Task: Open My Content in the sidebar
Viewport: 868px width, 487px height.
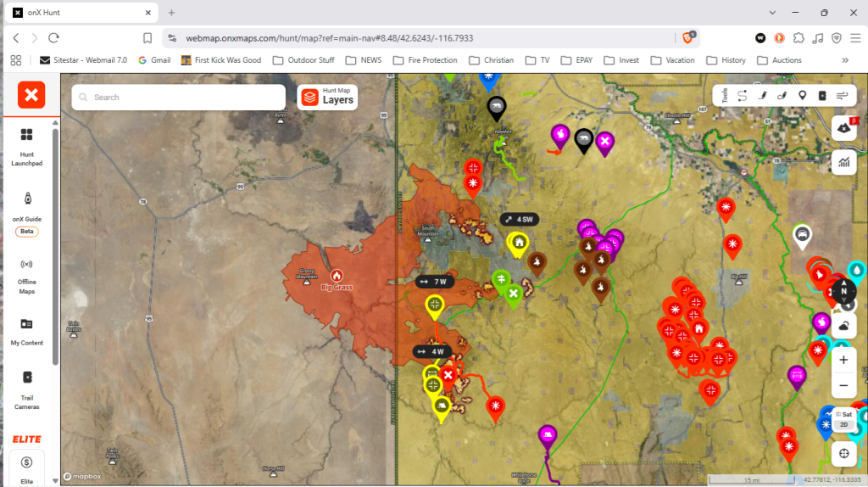Action: click(x=26, y=332)
